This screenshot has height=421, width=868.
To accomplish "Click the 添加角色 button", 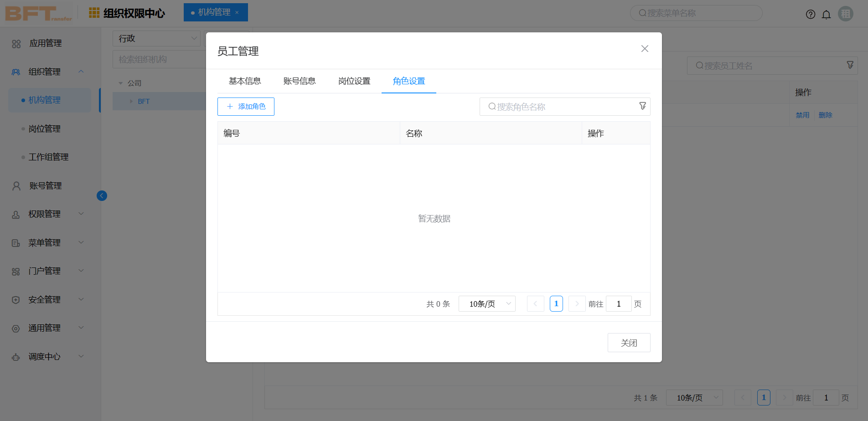I will [246, 107].
